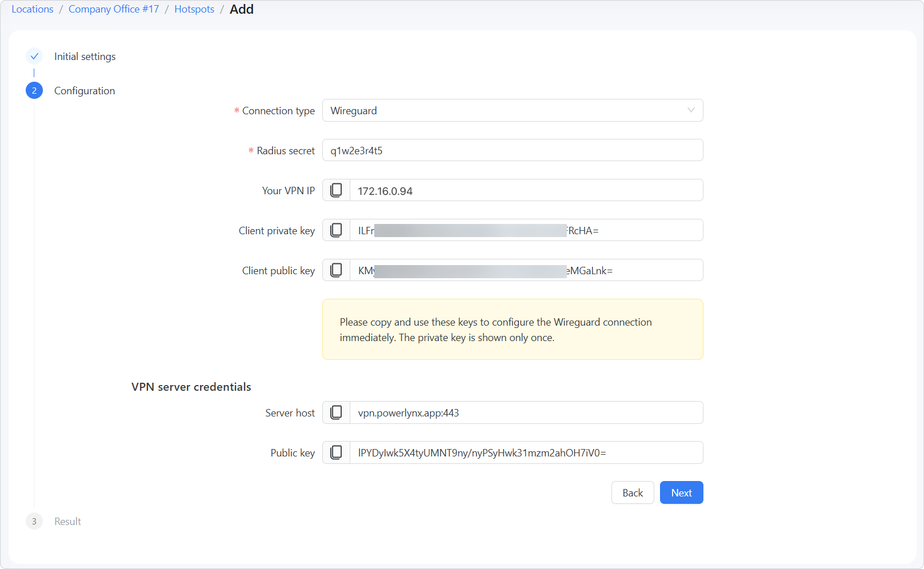Click the Initial settings completed checkmark
Image resolution: width=924 pixels, height=569 pixels.
34,55
